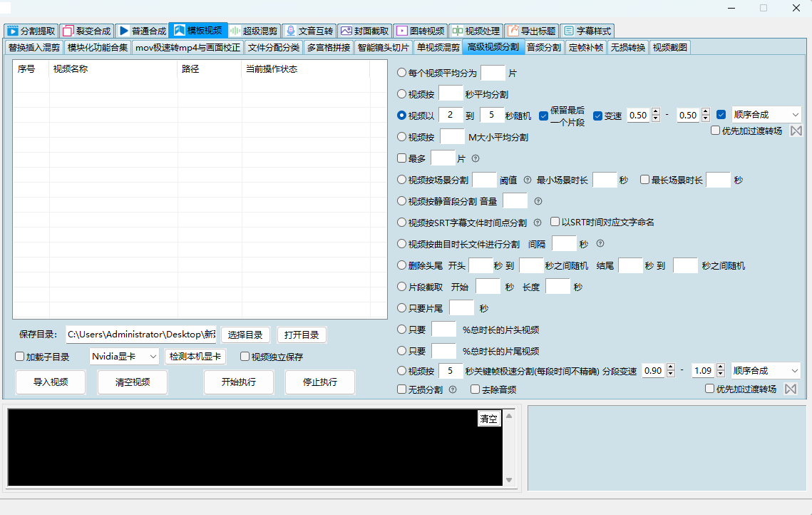Image resolution: width=812 pixels, height=515 pixels.
Task: Click the transition icon beside upper 优先加过渡转场
Action: click(x=796, y=131)
